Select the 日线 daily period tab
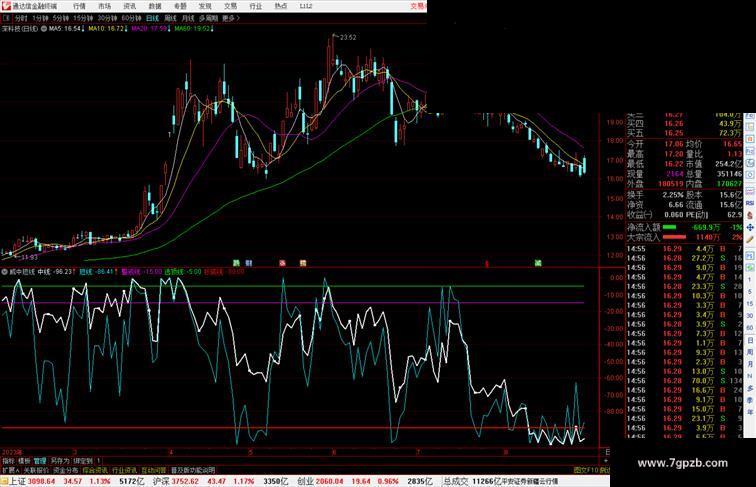The image size is (756, 487). (x=152, y=18)
